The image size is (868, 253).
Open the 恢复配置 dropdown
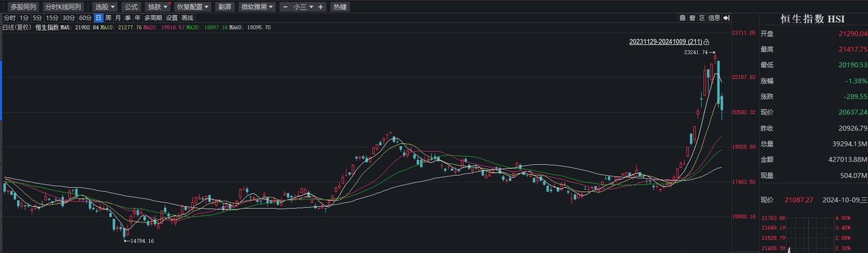click(x=193, y=7)
